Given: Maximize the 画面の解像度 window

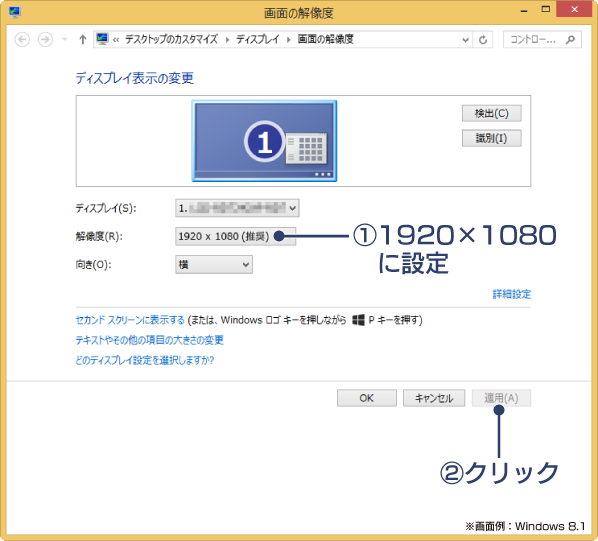Looking at the screenshot, I should pyautogui.click(x=546, y=10).
